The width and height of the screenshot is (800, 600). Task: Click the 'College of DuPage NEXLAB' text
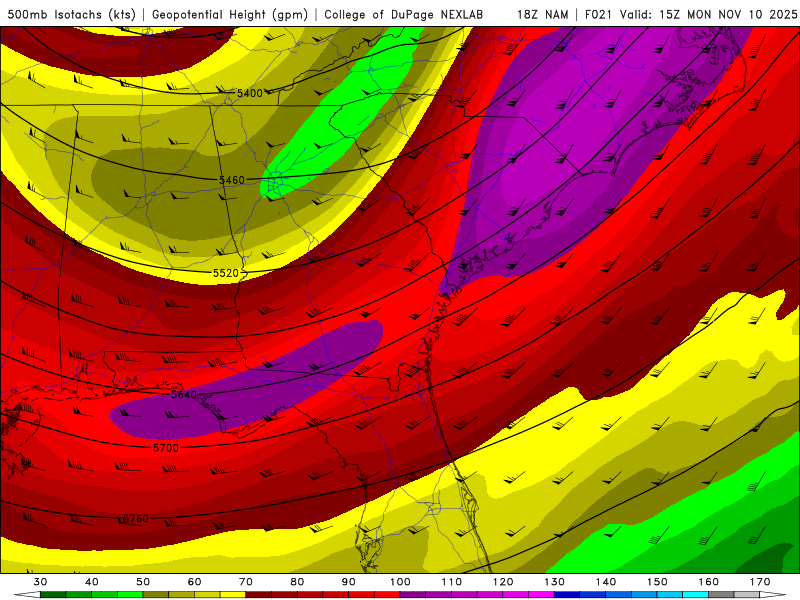pos(404,15)
